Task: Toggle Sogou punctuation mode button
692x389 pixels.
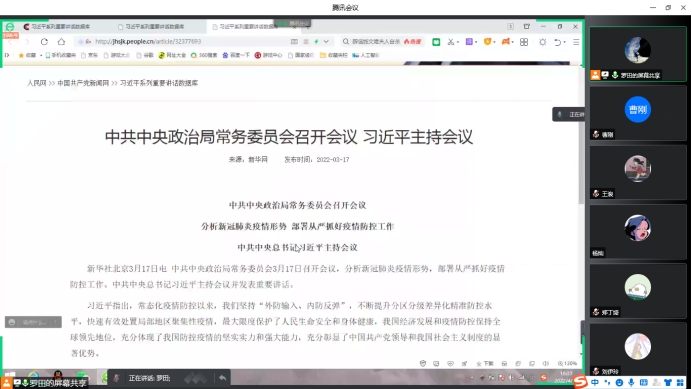Action: coord(607,382)
